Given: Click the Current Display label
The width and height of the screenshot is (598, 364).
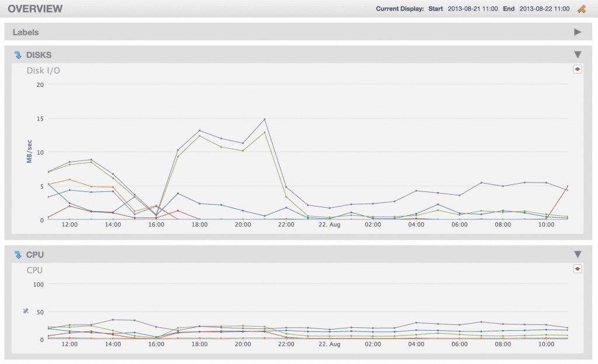Looking at the screenshot, I should click(399, 9).
